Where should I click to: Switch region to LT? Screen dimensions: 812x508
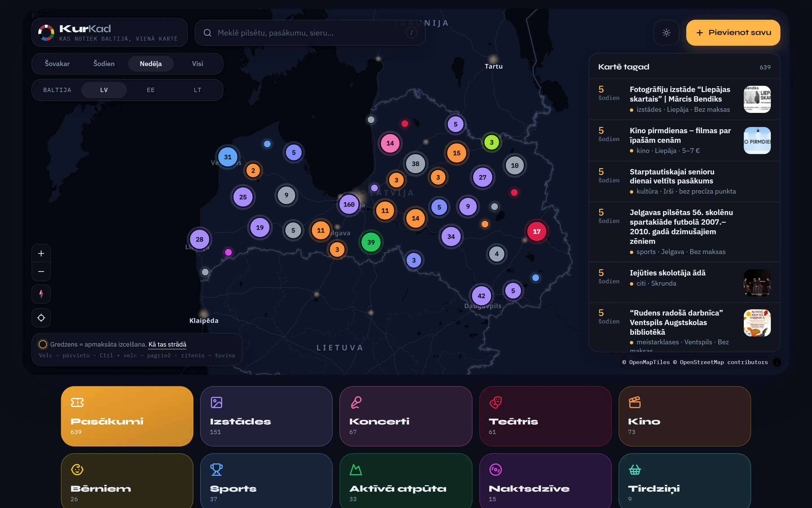tap(198, 90)
